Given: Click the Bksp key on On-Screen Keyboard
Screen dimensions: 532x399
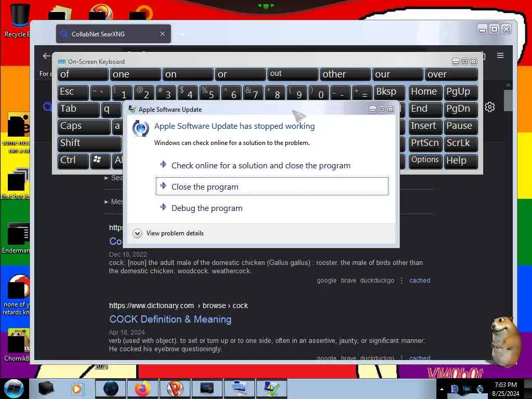Looking at the screenshot, I should coord(390,92).
